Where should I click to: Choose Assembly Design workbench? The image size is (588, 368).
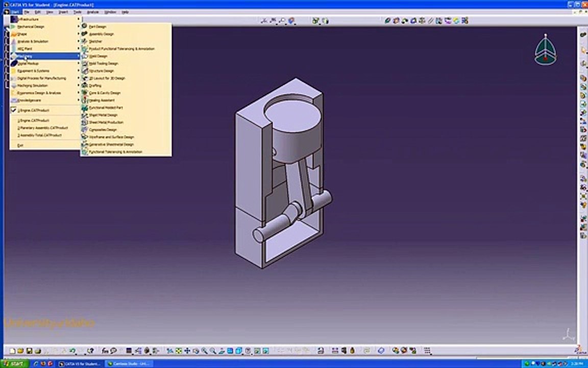tap(126, 34)
